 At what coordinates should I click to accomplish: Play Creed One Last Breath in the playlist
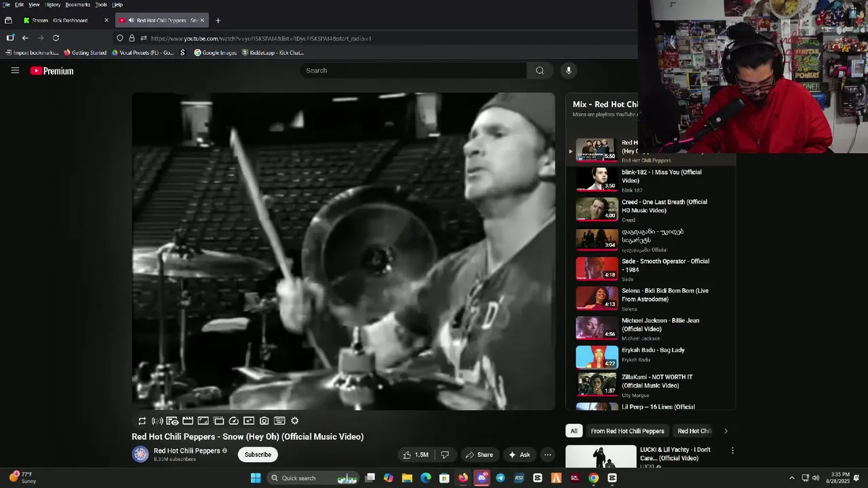[x=651, y=210]
